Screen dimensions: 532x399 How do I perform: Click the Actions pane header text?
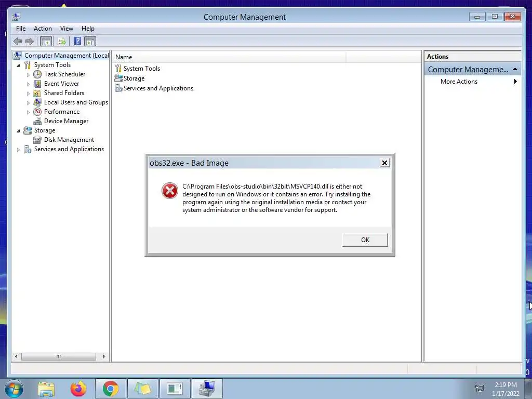(437, 57)
